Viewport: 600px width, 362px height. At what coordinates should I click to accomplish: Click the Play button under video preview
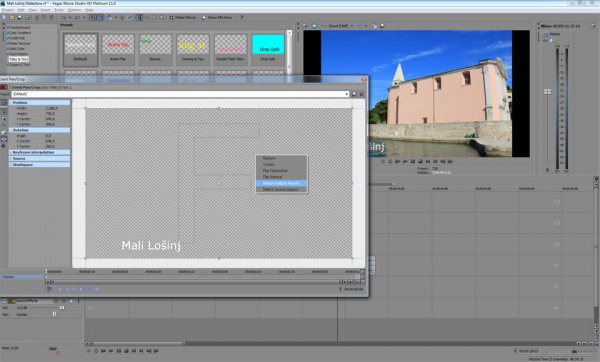(x=405, y=161)
